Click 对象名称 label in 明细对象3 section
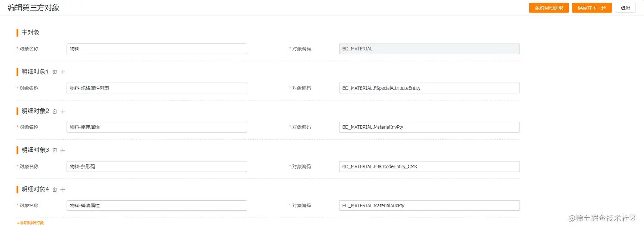The image size is (644, 230). click(29, 166)
